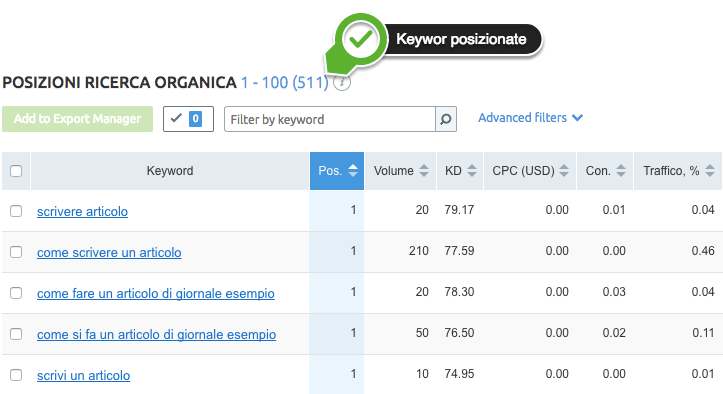Open come si fa un articolo di giornale esempio link

(157, 334)
